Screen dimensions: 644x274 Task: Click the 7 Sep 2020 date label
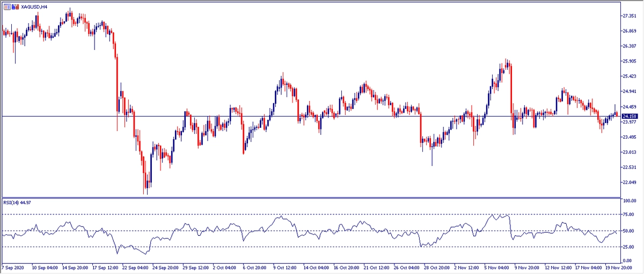13,267
